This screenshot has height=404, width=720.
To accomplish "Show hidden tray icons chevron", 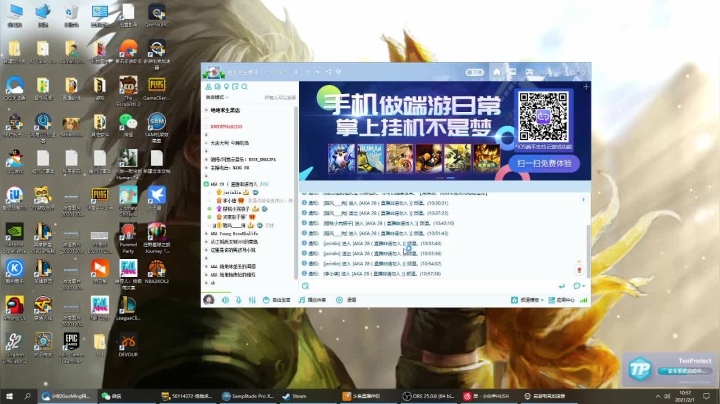I will coord(658,396).
